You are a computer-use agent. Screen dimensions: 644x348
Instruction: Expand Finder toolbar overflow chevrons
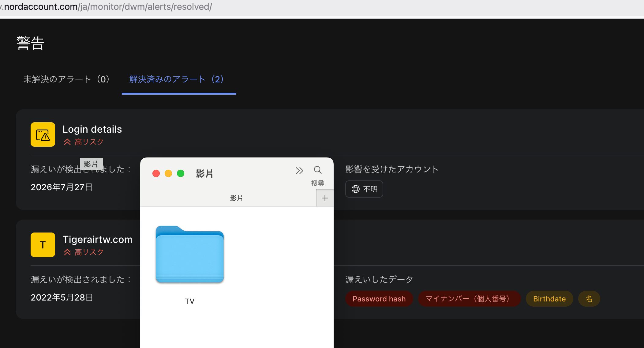[x=299, y=171]
